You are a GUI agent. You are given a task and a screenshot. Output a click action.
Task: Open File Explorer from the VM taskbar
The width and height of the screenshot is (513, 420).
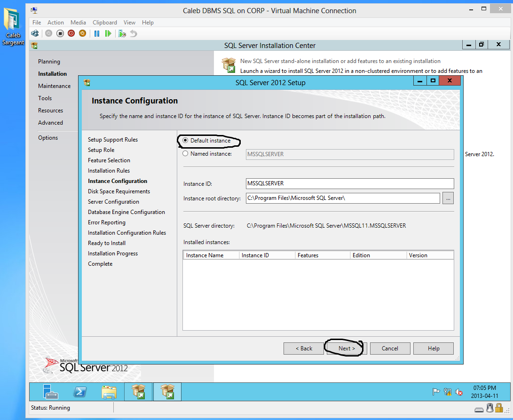tap(109, 392)
